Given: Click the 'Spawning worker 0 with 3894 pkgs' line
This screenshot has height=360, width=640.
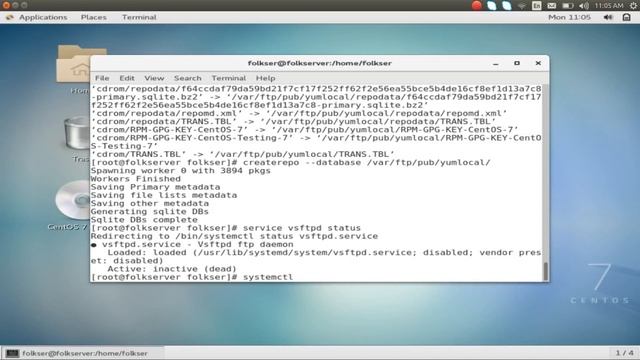Looking at the screenshot, I should coord(180,171).
